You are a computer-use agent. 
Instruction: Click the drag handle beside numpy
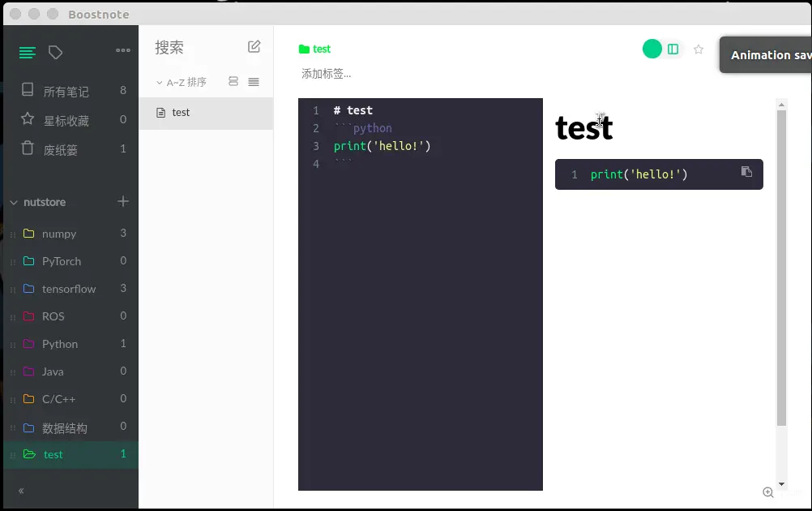click(13, 234)
